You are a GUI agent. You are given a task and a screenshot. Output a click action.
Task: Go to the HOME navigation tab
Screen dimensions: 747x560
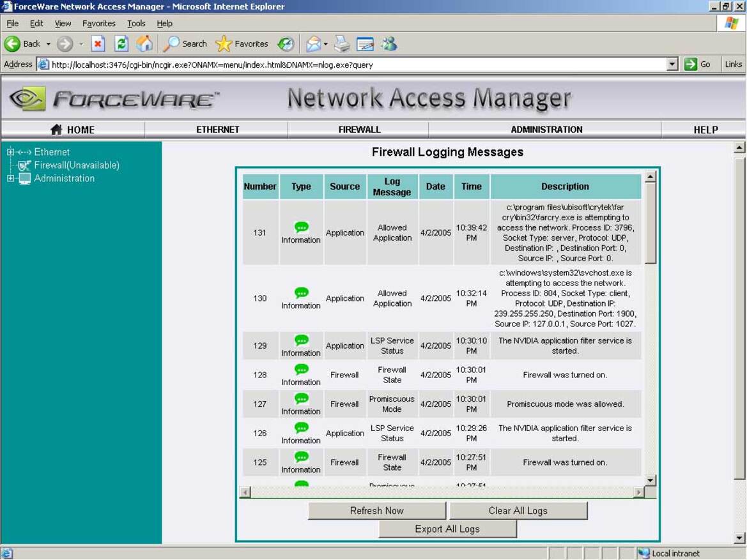[73, 130]
